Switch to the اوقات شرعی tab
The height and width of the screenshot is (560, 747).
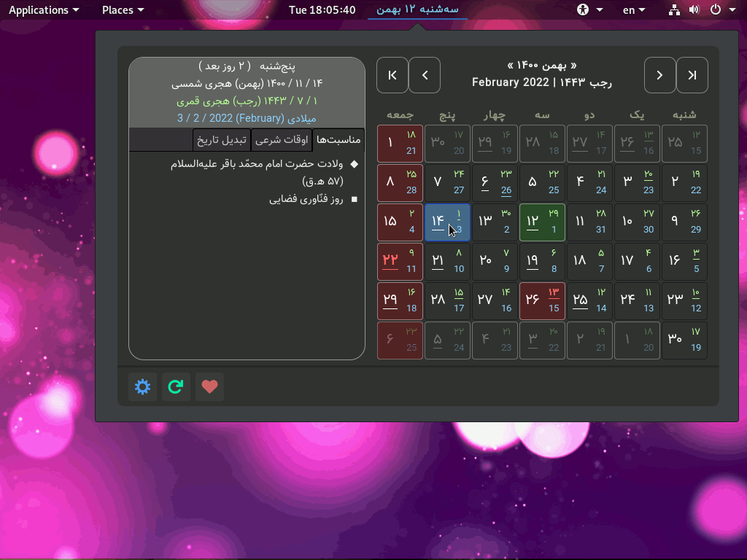282,140
